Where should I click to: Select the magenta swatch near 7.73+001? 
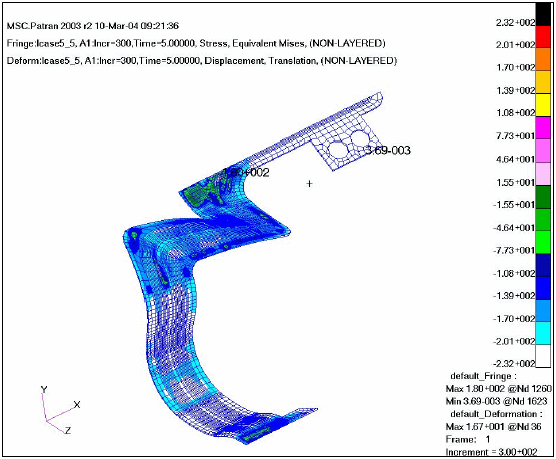(x=543, y=128)
